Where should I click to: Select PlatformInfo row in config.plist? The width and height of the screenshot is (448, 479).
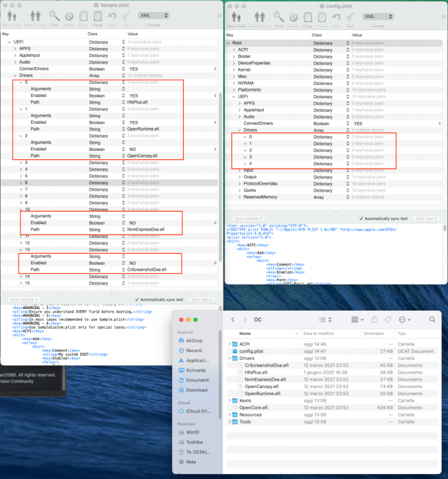(334, 90)
